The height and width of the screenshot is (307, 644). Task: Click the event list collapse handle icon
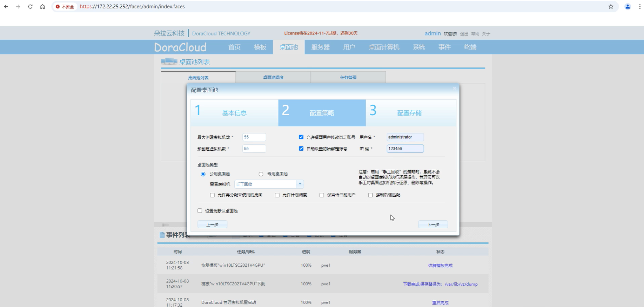coord(166,224)
